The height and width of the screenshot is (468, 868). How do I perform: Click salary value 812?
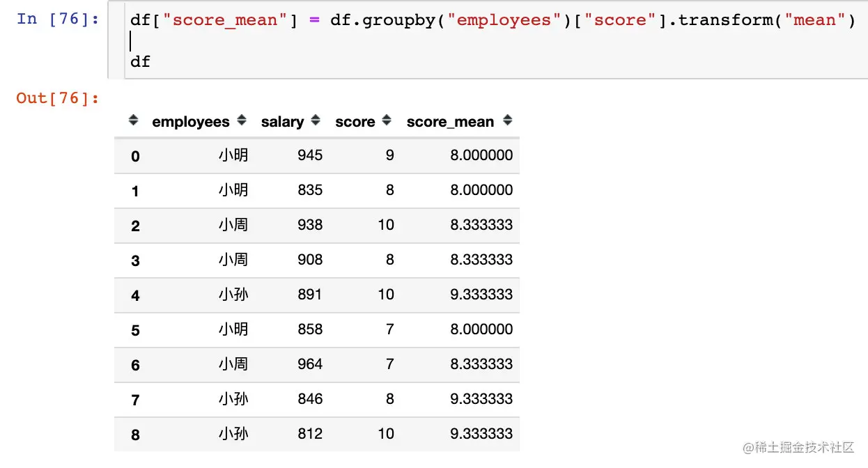(310, 434)
